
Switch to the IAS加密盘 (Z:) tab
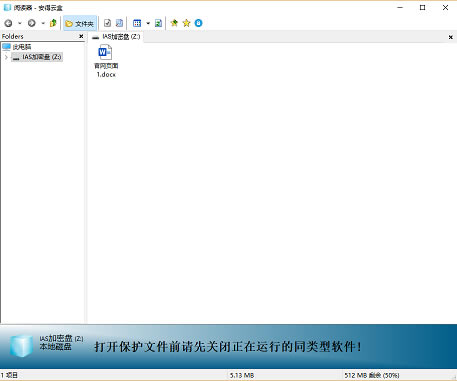coord(116,37)
